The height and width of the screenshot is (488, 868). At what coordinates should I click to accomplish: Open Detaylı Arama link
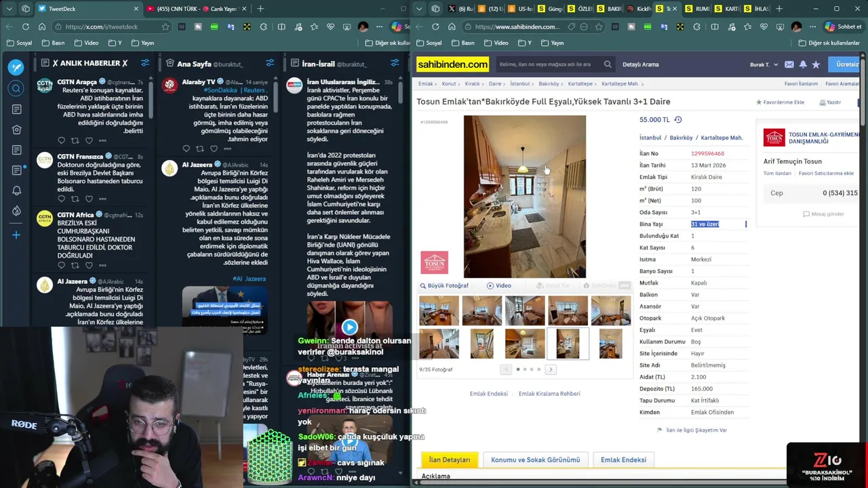coord(640,64)
